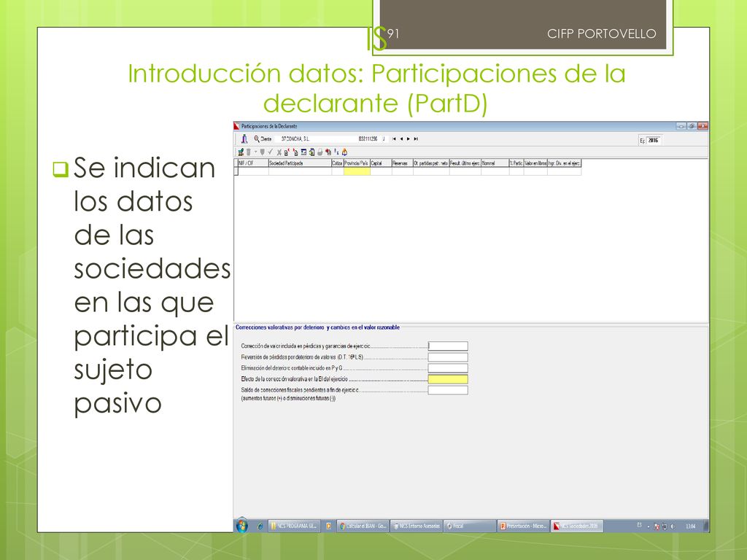This screenshot has width=747, height=560.
Task: Click the exit door icon beside Cliente
Action: pos(244,139)
